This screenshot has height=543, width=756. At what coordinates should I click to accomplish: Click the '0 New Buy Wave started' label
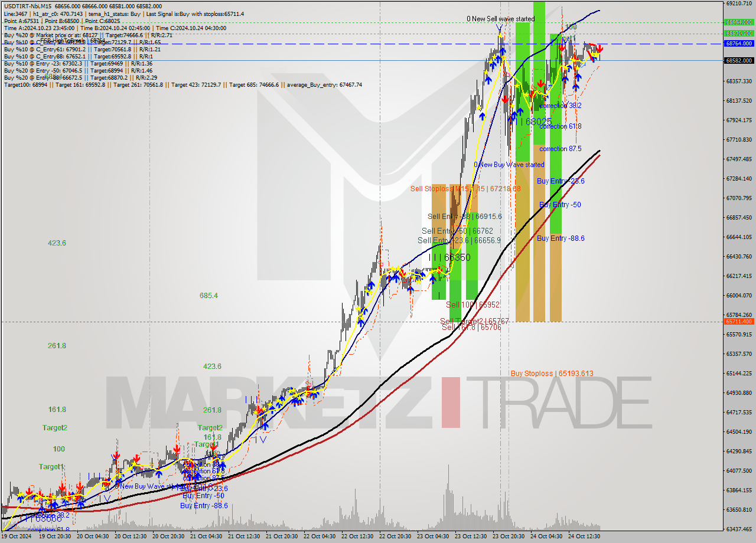pos(509,165)
